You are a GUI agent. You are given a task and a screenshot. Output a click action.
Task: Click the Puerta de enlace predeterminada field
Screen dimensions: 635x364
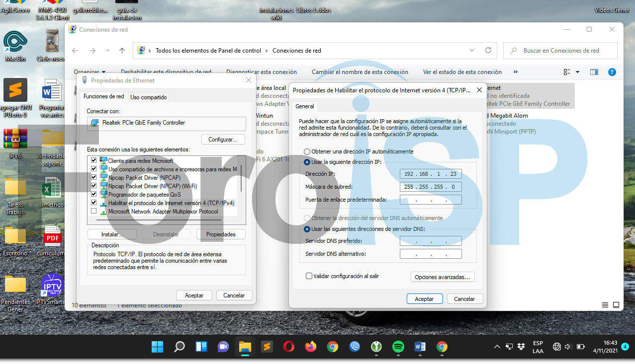431,200
